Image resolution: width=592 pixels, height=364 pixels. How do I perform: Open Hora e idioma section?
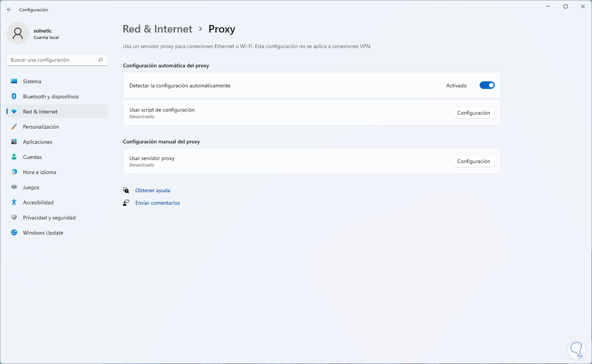(39, 172)
